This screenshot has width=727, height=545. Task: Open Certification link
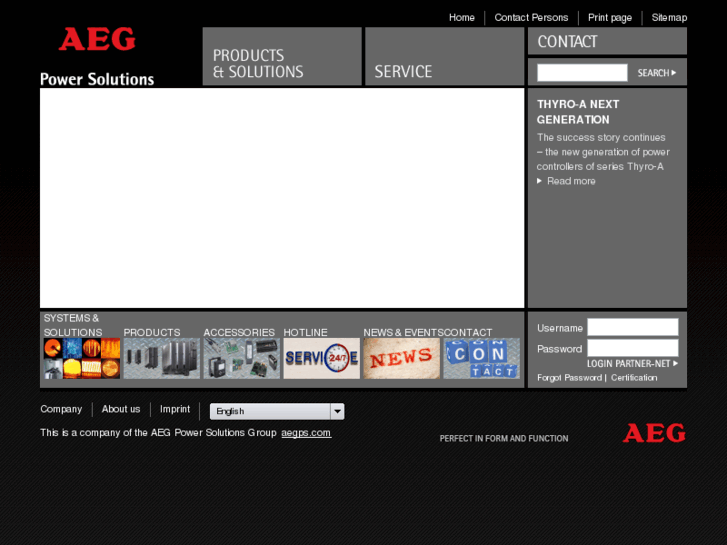(634, 378)
